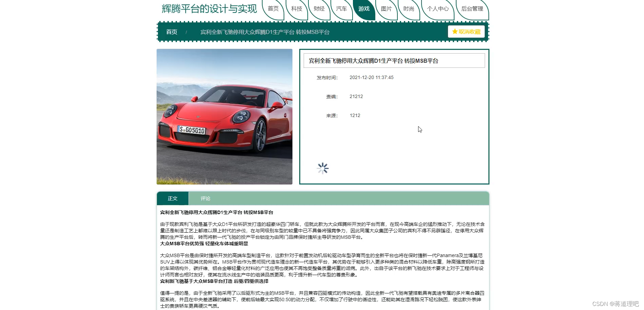The image size is (644, 310).
Task: Click the 首页 menu item
Action: click(x=274, y=9)
